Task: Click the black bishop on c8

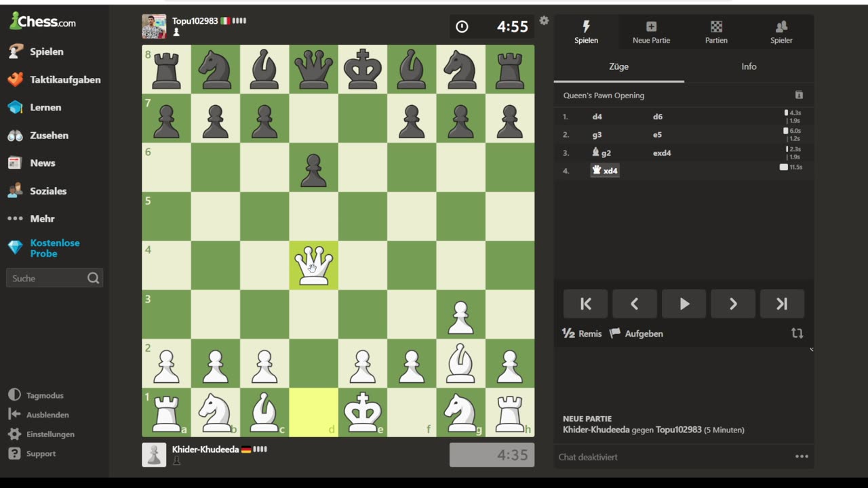Action: [x=264, y=69]
